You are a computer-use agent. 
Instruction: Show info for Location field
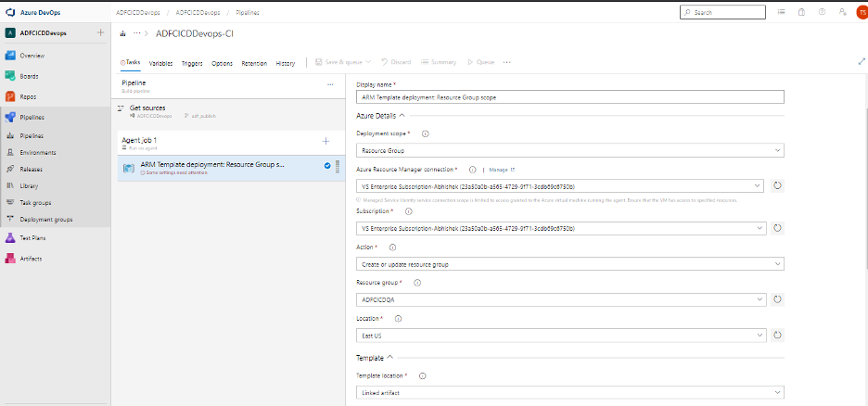[398, 319]
